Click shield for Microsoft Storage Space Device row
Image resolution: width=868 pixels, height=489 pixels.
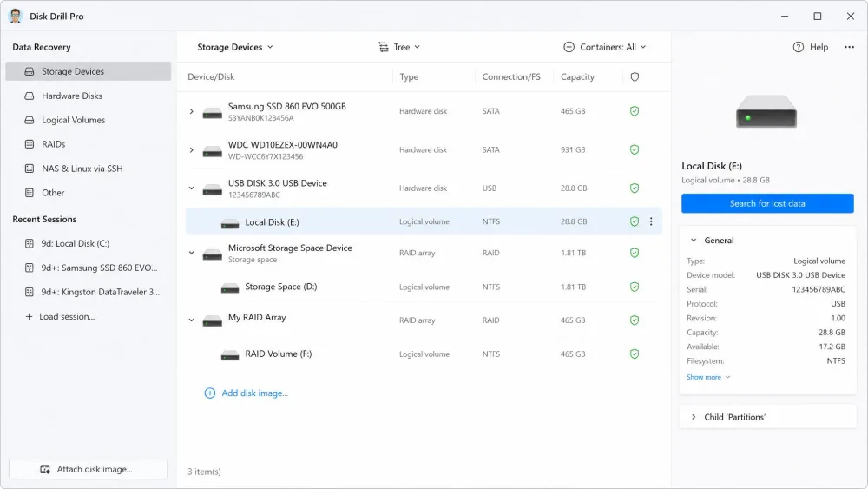pyautogui.click(x=635, y=253)
